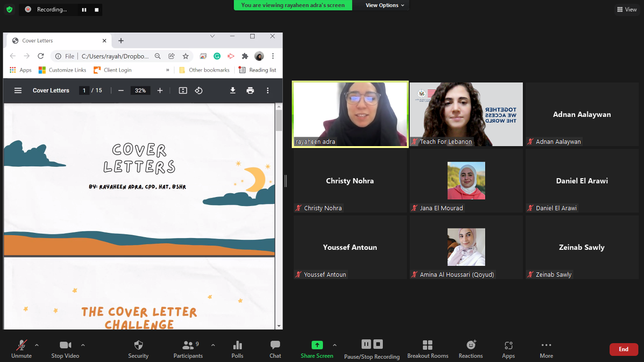The height and width of the screenshot is (362, 644).
Task: Open the Extensions puzzle icon
Action: point(245,56)
